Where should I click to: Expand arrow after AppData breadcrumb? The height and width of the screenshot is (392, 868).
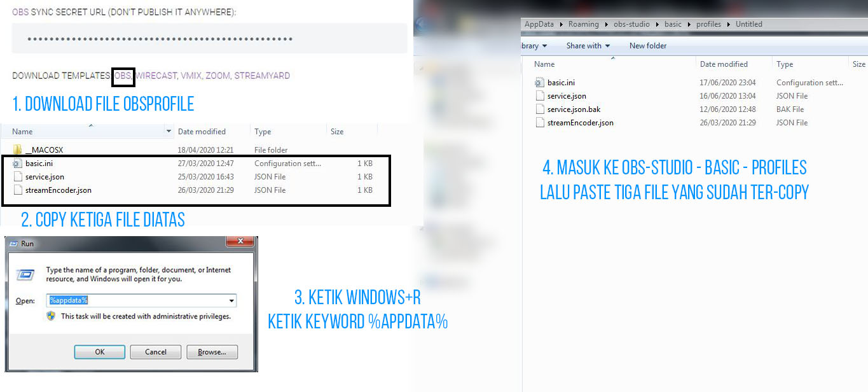tap(561, 24)
